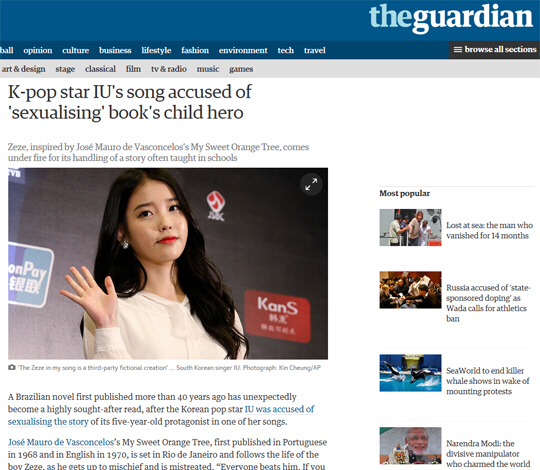This screenshot has height=470, width=540.
Task: Open the Lost at sea story thumbnail
Action: [410, 227]
